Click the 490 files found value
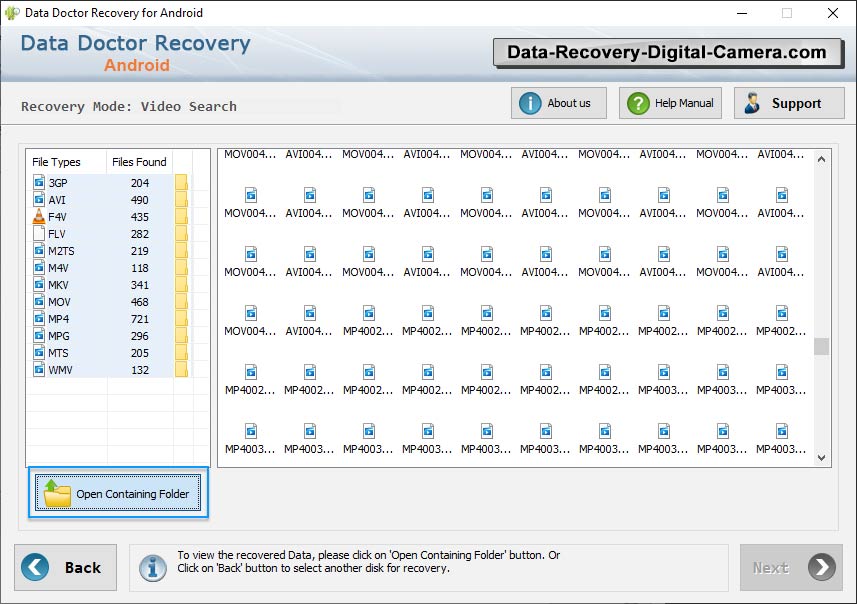 pos(140,200)
